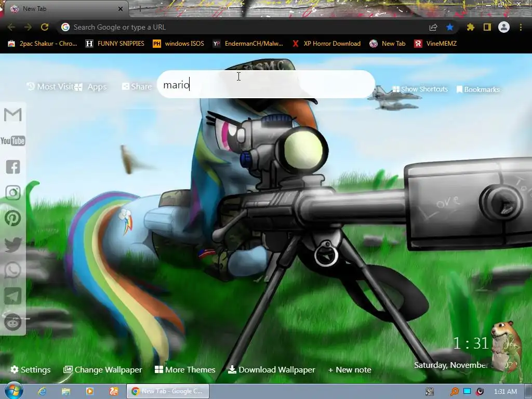
Task: Open the FUNNY SNIPPIES bookmark
Action: 115,44
